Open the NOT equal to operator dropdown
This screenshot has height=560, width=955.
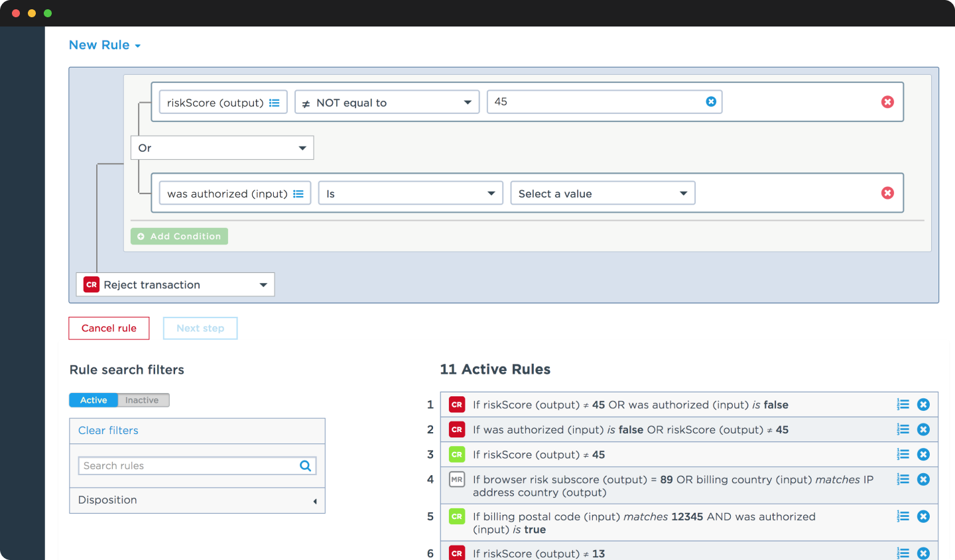(387, 103)
